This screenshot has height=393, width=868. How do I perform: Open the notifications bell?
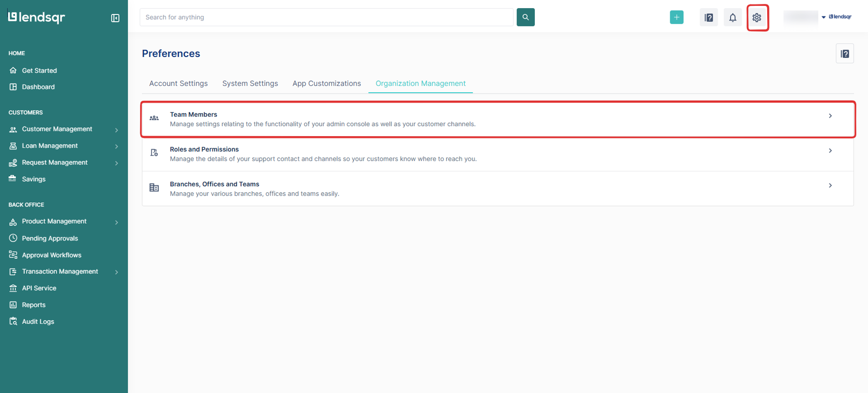[x=732, y=18]
